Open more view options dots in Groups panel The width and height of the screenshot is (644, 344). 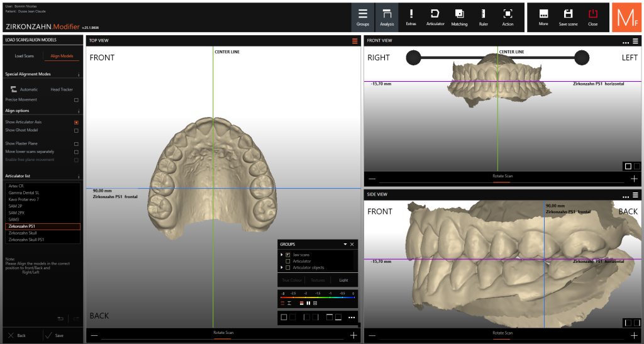pos(352,318)
